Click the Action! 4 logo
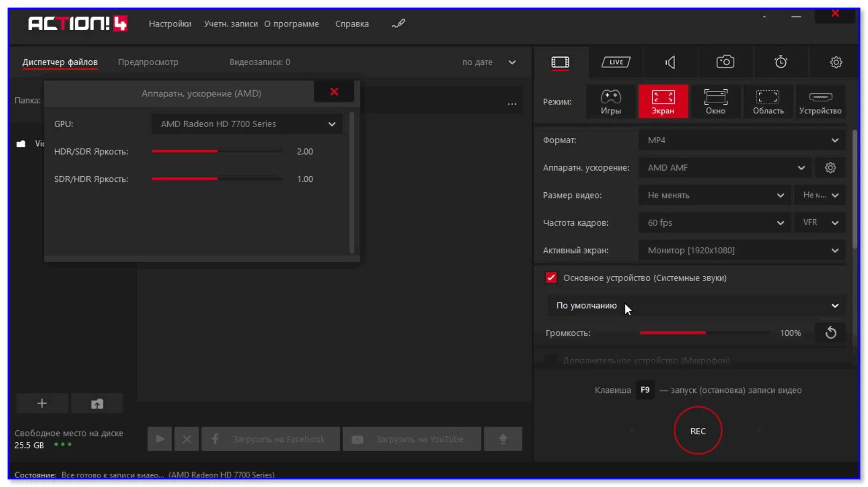868x487 pixels. pos(78,24)
